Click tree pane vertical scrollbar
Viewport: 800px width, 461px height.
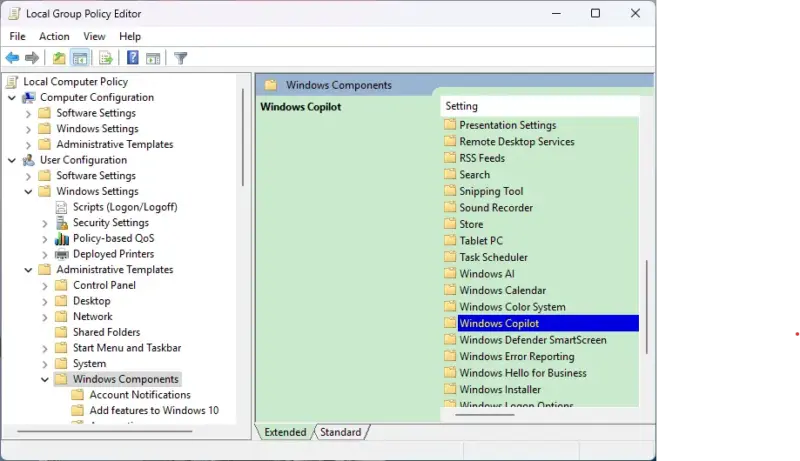tap(243, 138)
